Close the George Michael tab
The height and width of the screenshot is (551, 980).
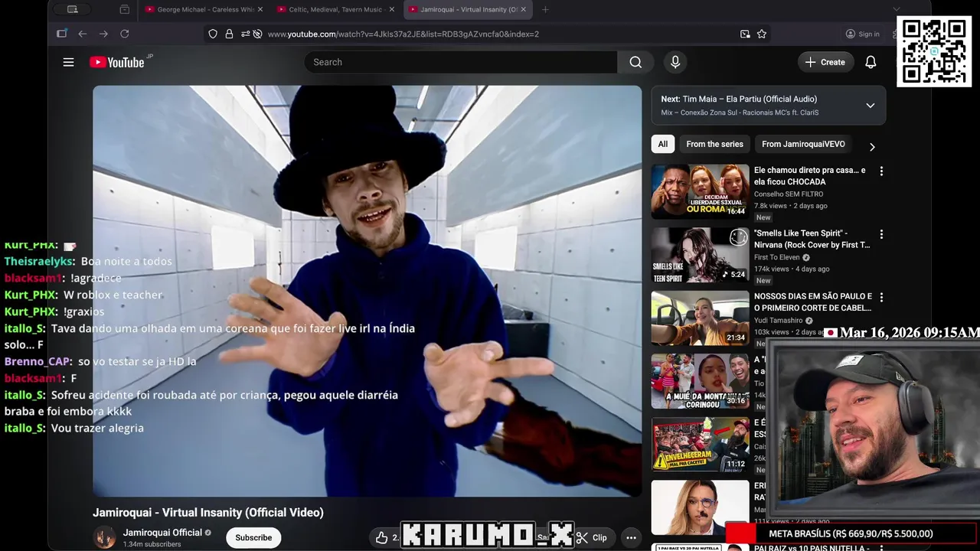point(260,9)
